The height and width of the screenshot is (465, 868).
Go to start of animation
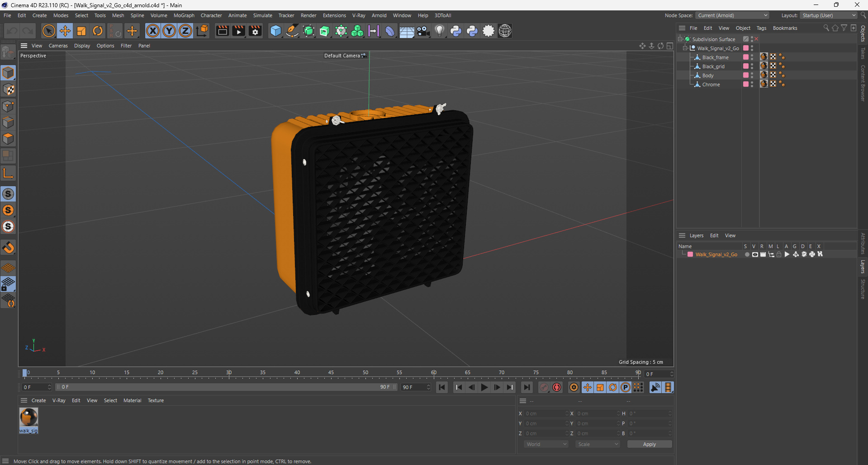pyautogui.click(x=442, y=387)
